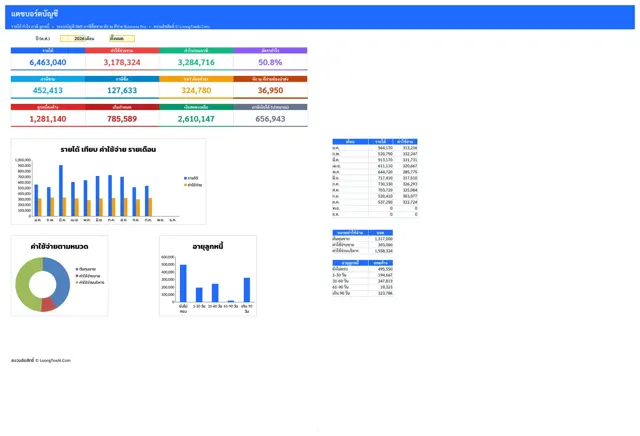Click the แดชบอร์ดบัญชี title in the blue header
The width and height of the screenshot is (640, 436).
pyautogui.click(x=35, y=14)
